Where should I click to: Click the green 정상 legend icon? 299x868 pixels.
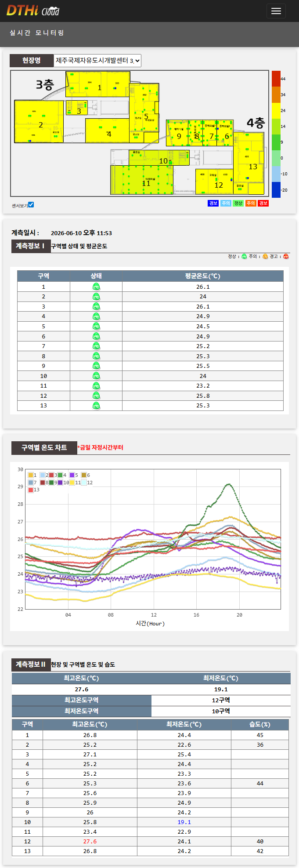[x=244, y=257]
